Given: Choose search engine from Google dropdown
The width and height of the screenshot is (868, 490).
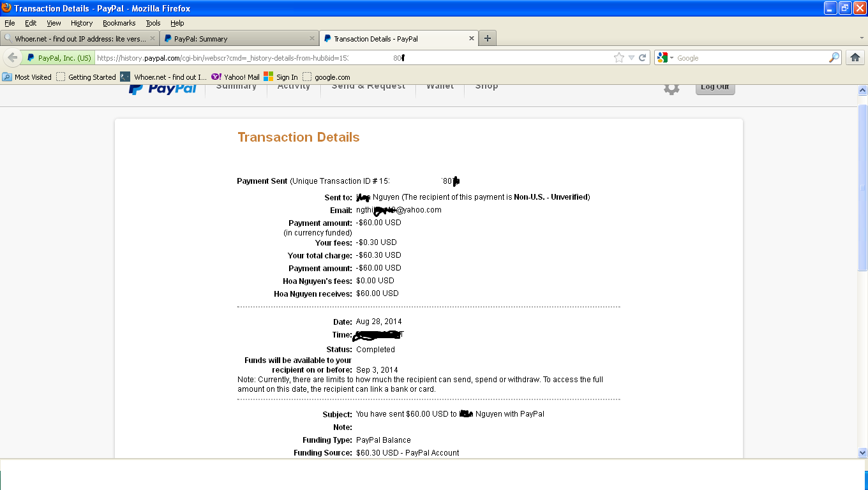Looking at the screenshot, I should click(664, 57).
